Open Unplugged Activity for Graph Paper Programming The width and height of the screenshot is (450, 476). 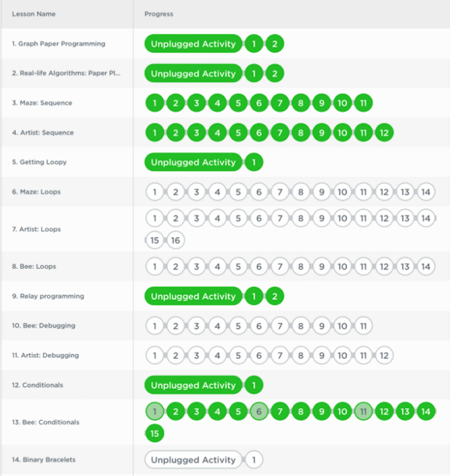coord(193,44)
